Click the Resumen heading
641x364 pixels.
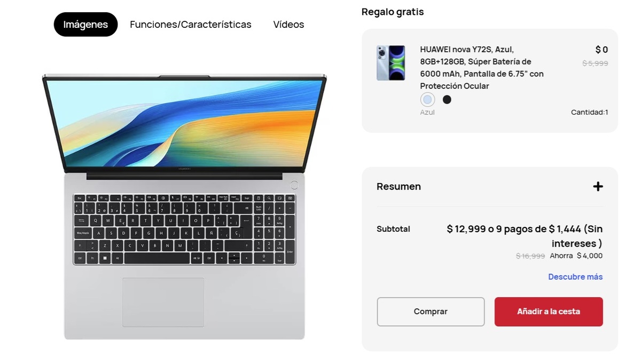(398, 186)
